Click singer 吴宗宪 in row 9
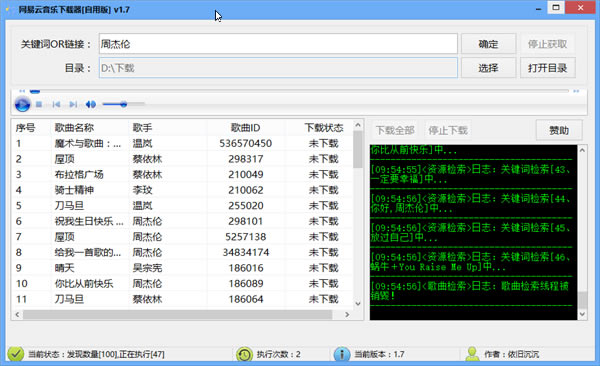 pos(147,268)
